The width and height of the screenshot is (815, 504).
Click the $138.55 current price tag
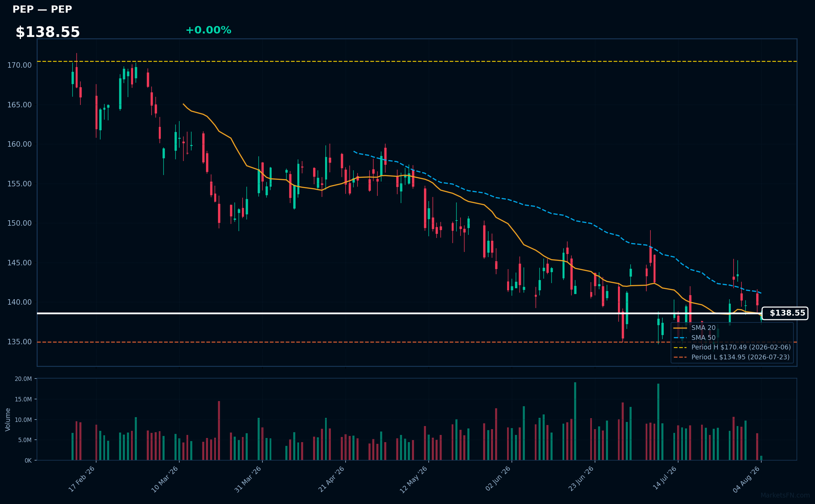[x=785, y=313]
